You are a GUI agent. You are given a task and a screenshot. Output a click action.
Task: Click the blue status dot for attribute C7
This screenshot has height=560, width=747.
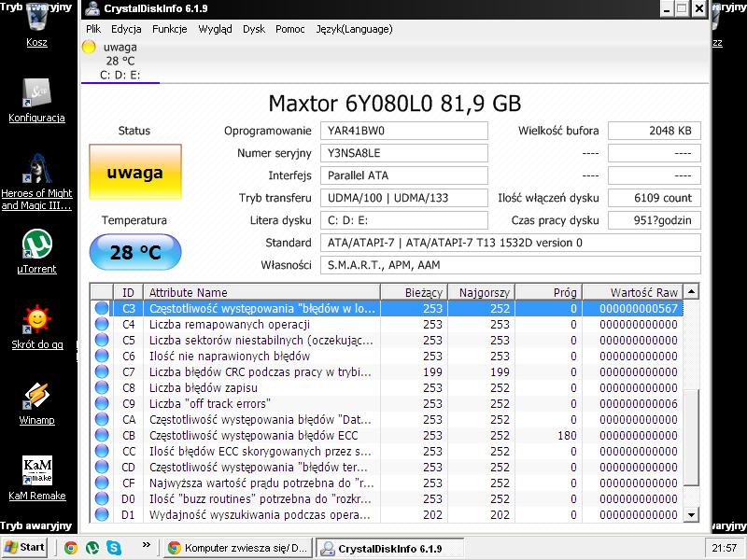pyautogui.click(x=102, y=371)
